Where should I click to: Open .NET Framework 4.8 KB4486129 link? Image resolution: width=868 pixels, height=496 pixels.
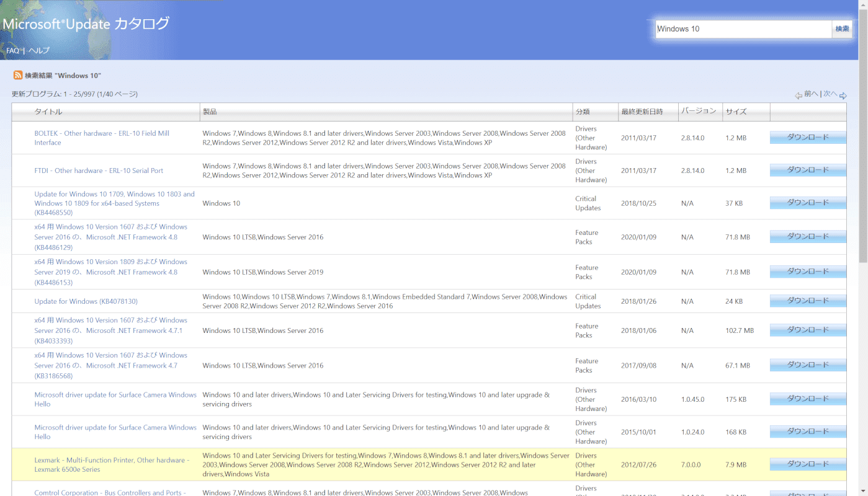pos(111,237)
